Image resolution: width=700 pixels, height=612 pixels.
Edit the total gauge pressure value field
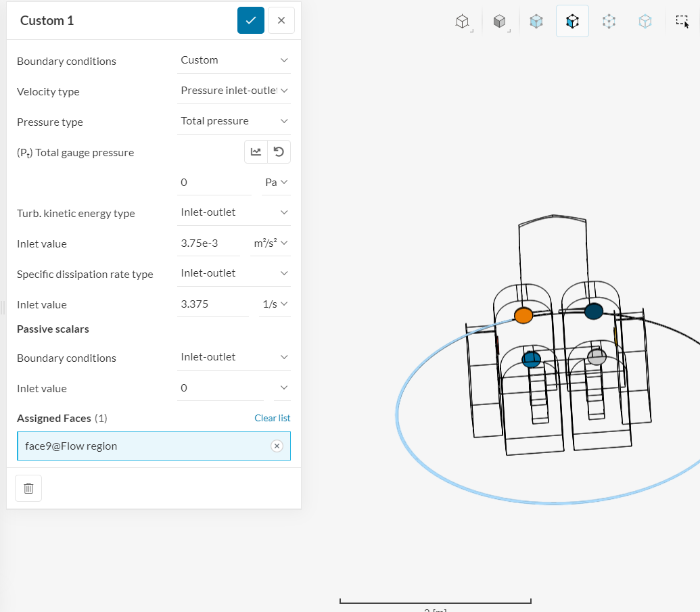pos(214,183)
